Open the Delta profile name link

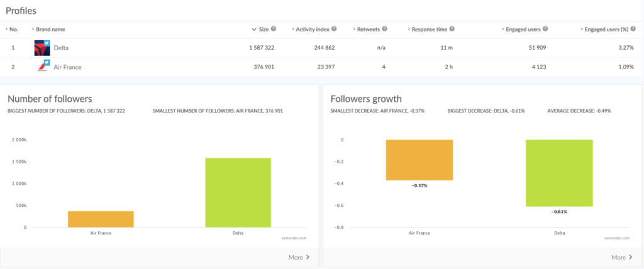(62, 48)
